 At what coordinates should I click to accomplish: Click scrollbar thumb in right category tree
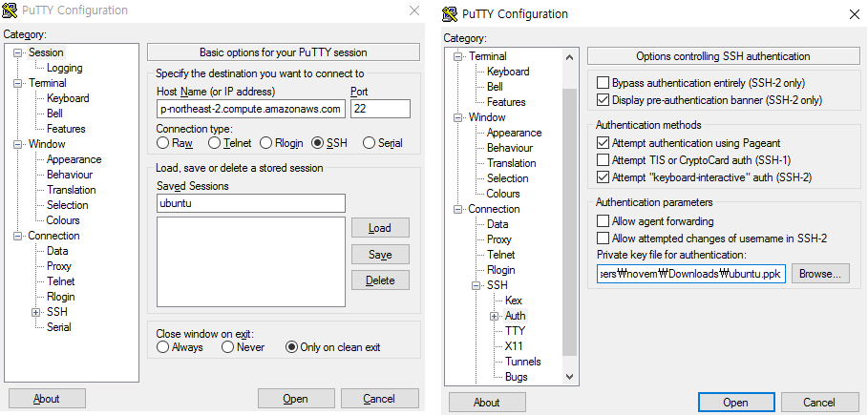[569, 221]
